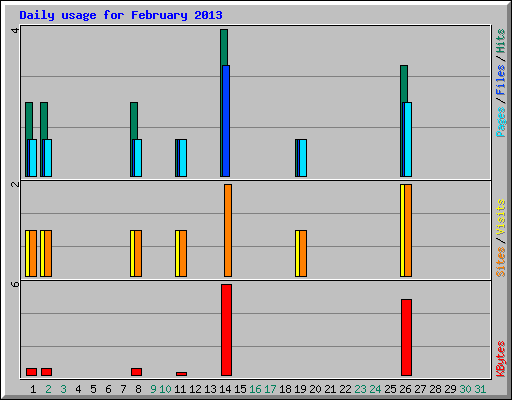
Task: Click the green day label '24'
Action: pyautogui.click(x=375, y=389)
